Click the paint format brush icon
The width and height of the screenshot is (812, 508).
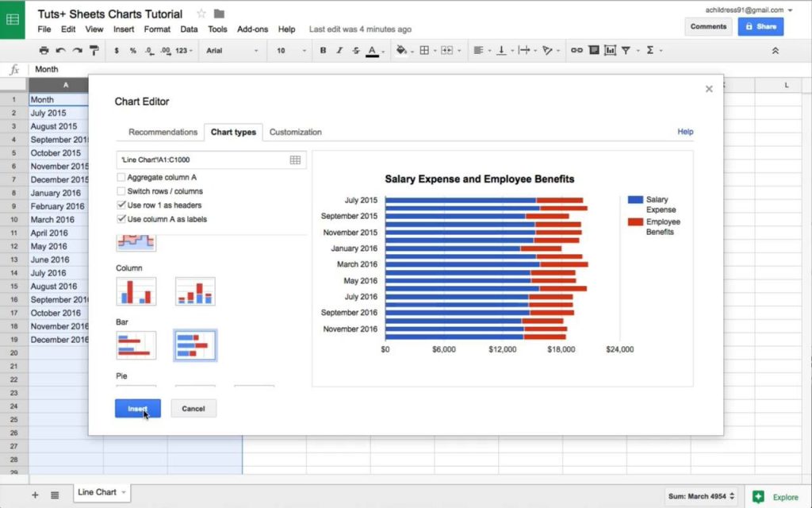(94, 50)
